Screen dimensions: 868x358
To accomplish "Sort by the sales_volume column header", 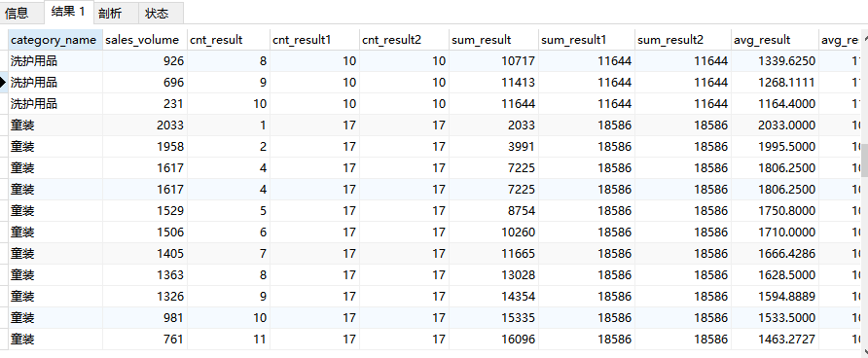I will click(x=144, y=40).
